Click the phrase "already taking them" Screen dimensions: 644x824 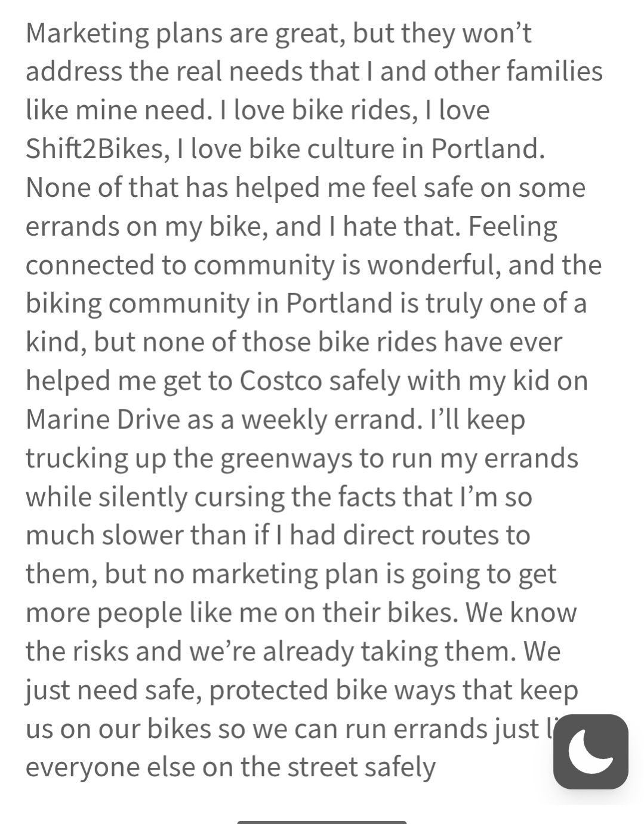tap(387, 651)
